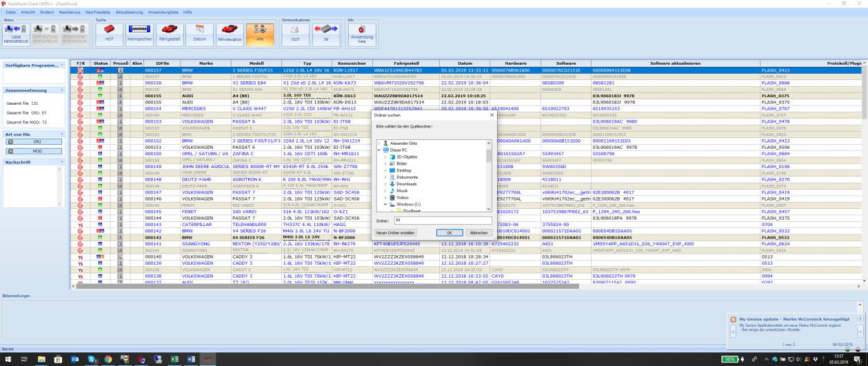The width and height of the screenshot is (868, 366).
Task: Select Windows (C:) drive in tree
Action: [409, 205]
